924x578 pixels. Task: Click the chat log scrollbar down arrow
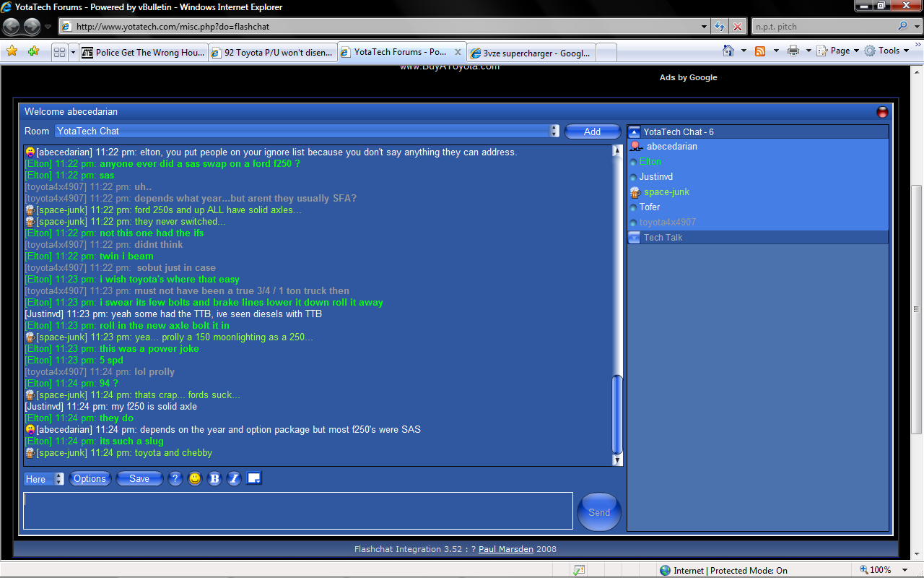coord(617,460)
